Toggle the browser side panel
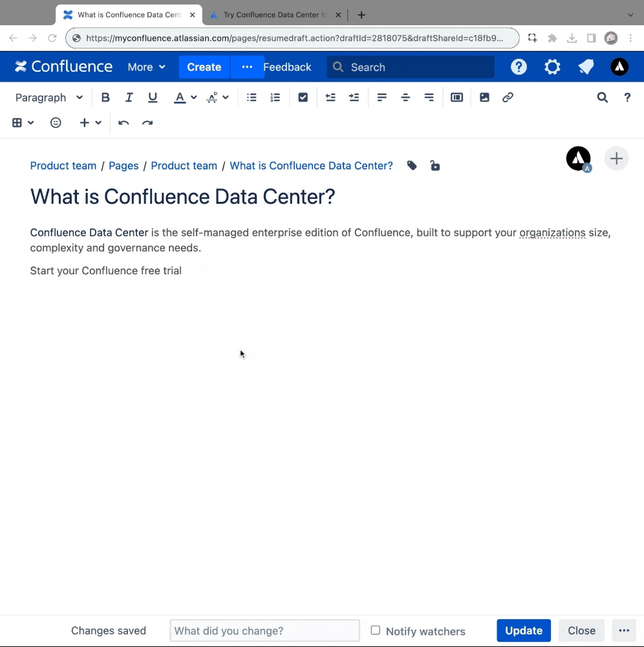This screenshot has width=644, height=647. pyautogui.click(x=591, y=38)
